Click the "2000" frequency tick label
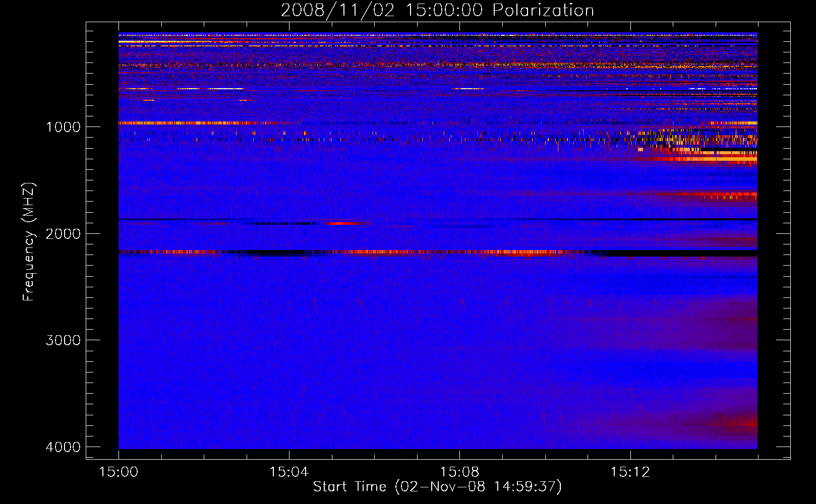This screenshot has height=504, width=816. tap(63, 234)
